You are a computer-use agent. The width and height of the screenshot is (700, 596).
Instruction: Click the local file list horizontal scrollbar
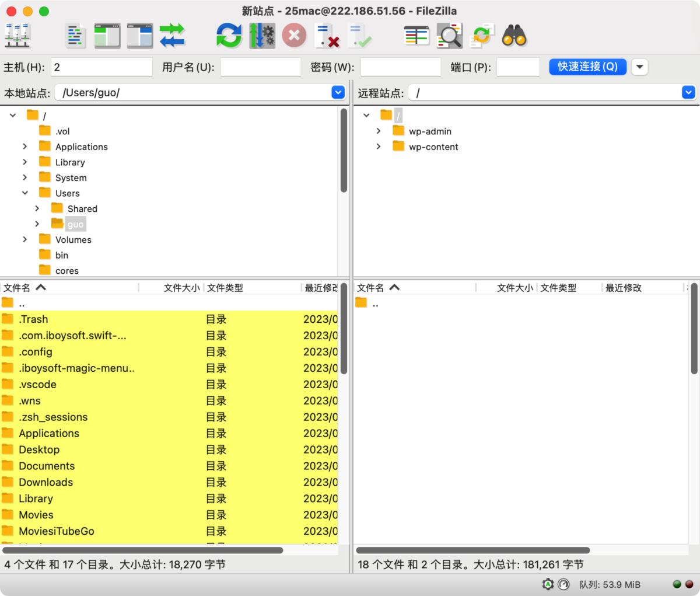[x=143, y=550]
